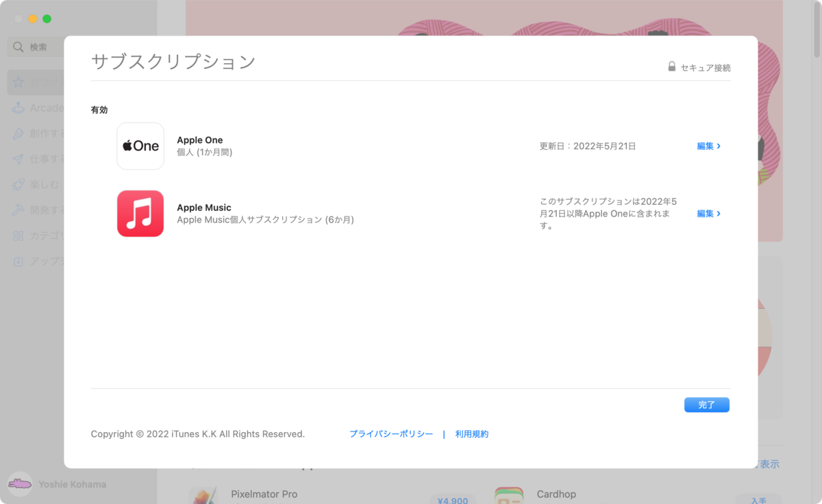The image size is (822, 504).
Task: Select the Create brush sidebar icon
Action: coord(18,134)
